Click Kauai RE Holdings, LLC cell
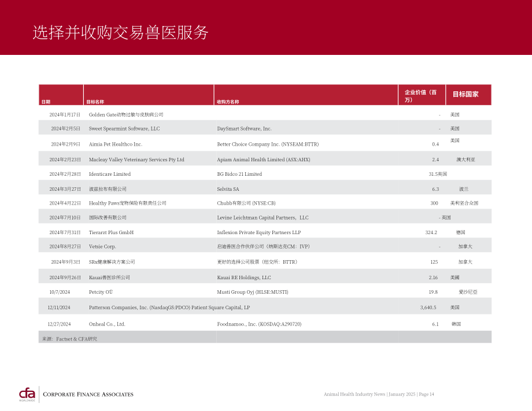Image resolution: width=532 pixels, height=411 pixels. (244, 277)
